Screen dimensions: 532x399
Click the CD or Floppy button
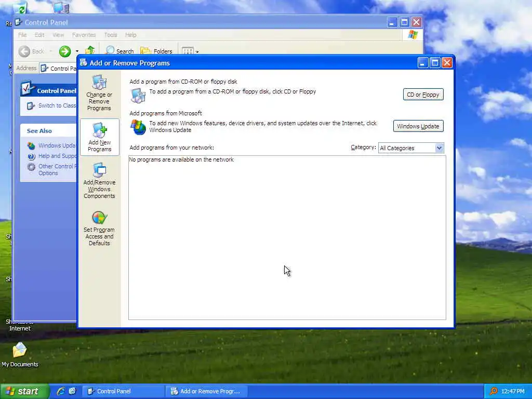pos(423,95)
